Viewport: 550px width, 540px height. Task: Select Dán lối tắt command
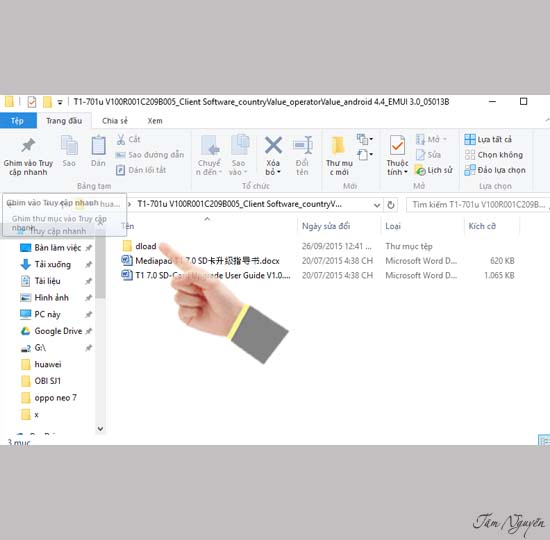click(x=141, y=170)
